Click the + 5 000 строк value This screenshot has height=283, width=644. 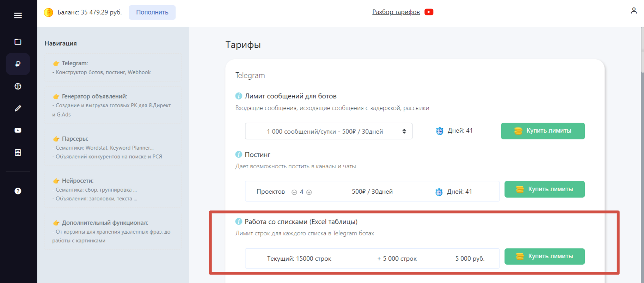397,259
